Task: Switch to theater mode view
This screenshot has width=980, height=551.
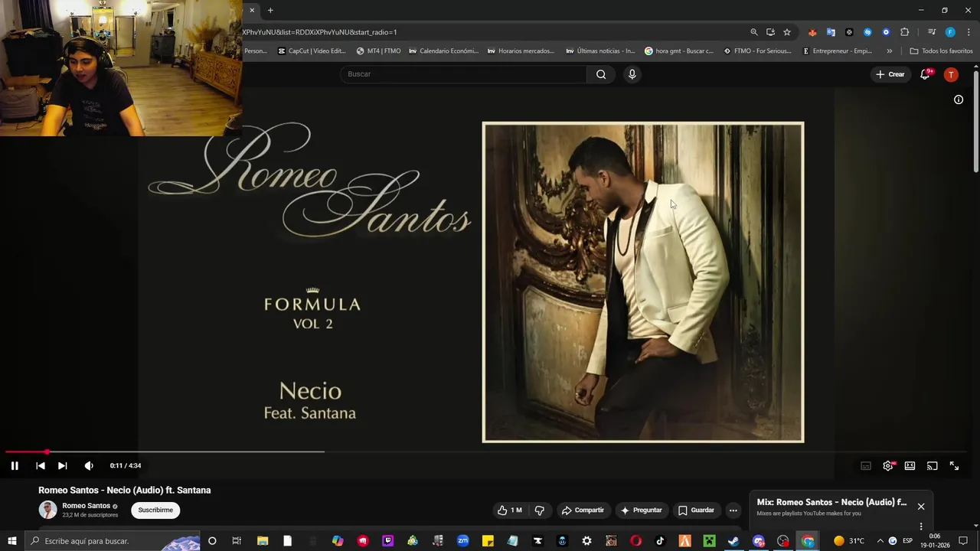Action: pos(910,465)
